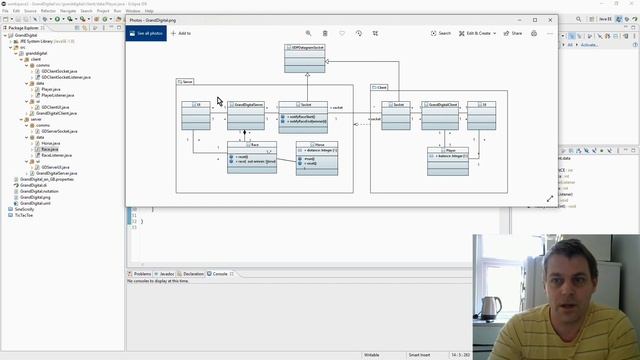Collapse the src folder in Package Explorer
Viewport: 640px width, 360px height.
11,47
